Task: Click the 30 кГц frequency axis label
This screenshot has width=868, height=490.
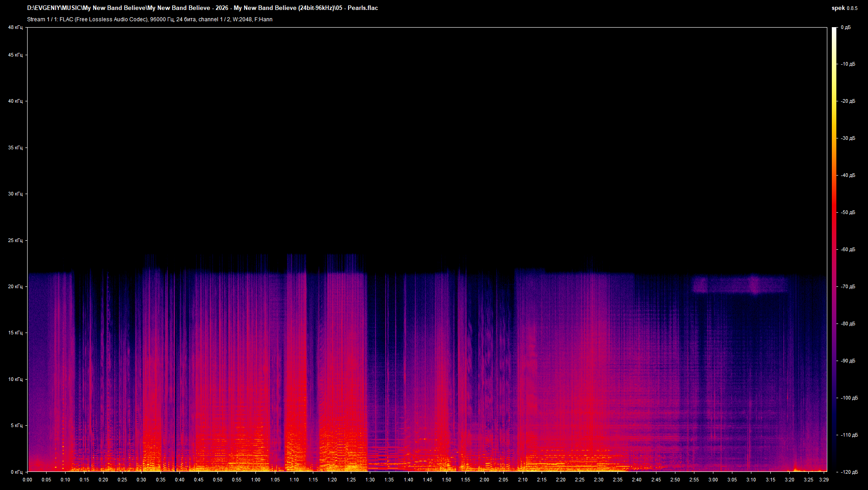Action: pyautogui.click(x=15, y=194)
